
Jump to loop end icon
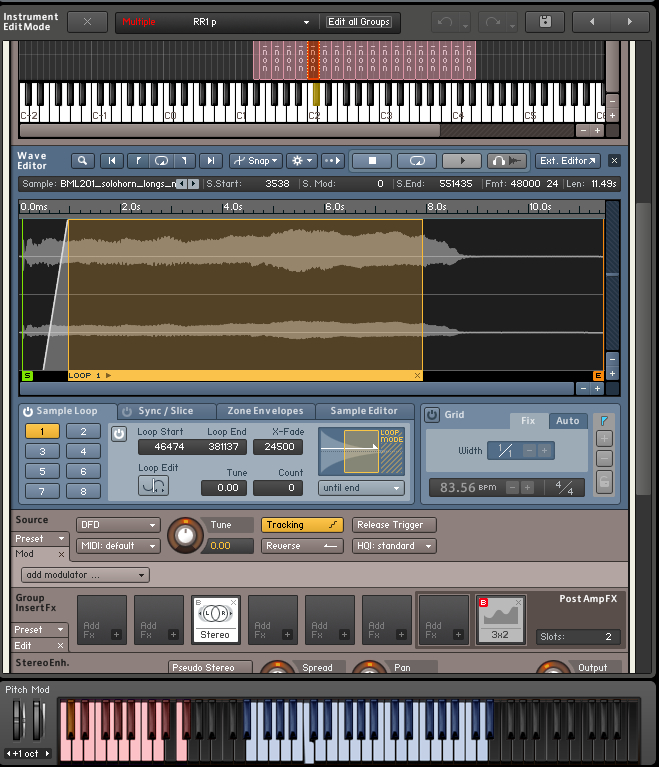coord(184,160)
